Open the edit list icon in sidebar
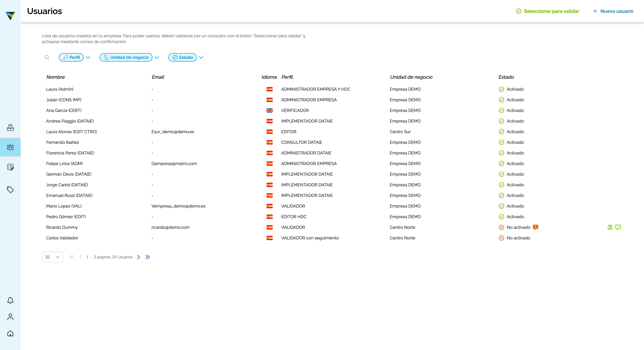Screen dimensions: 644x350 point(10,167)
